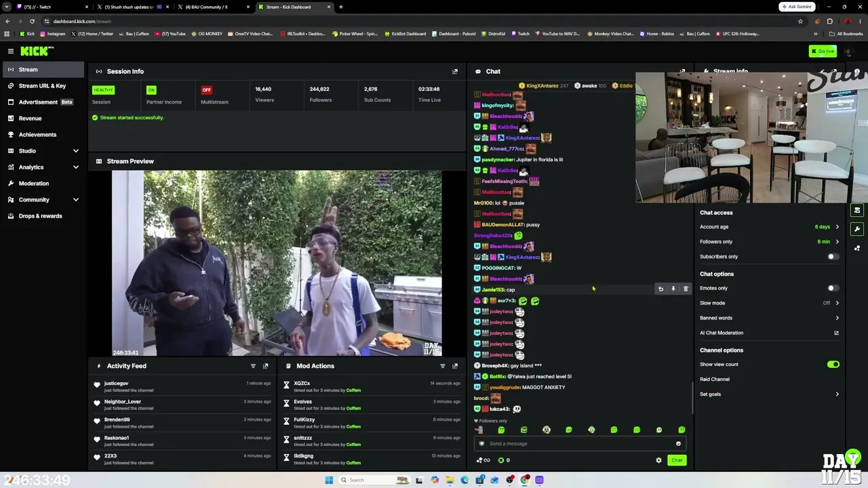This screenshot has width=868, height=488.
Task: Open a new browser tab
Action: (340, 7)
